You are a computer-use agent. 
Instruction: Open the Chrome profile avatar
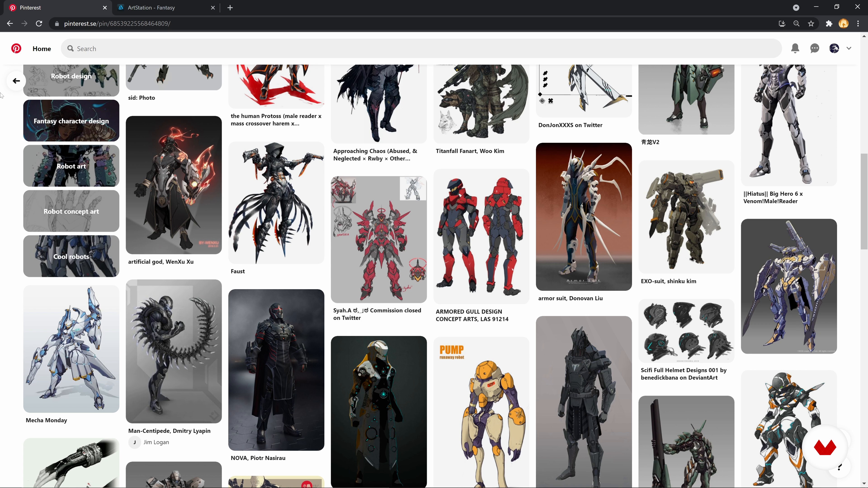coord(843,23)
